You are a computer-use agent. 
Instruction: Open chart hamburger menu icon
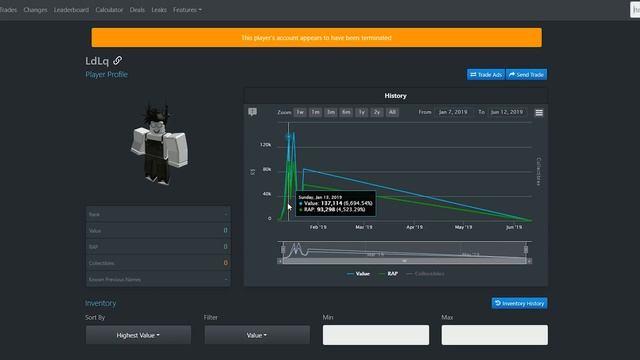pyautogui.click(x=539, y=113)
